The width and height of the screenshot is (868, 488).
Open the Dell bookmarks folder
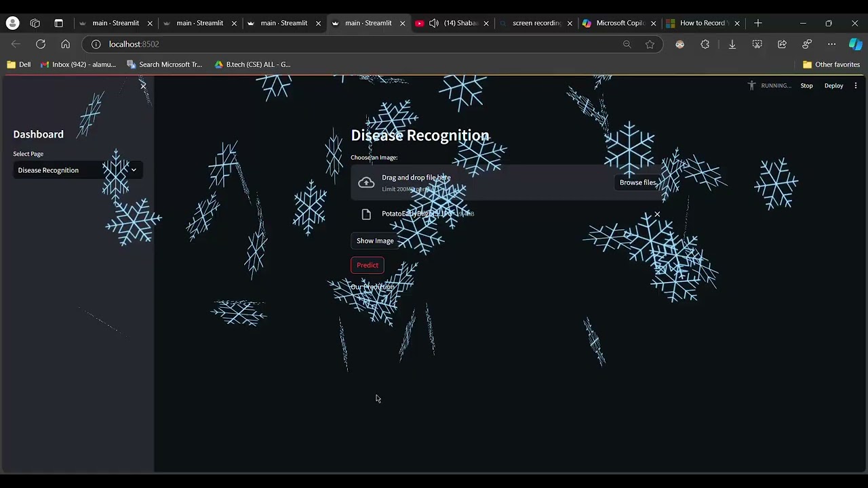pyautogui.click(x=19, y=64)
